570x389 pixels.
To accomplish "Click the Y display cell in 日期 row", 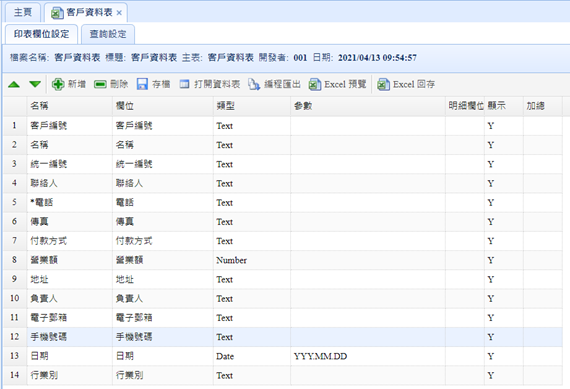I will tap(504, 356).
